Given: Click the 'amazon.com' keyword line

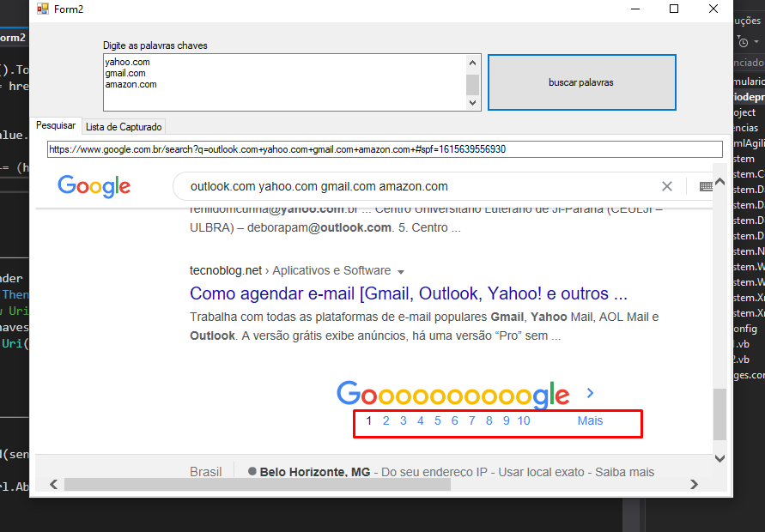Looking at the screenshot, I should click(x=131, y=84).
